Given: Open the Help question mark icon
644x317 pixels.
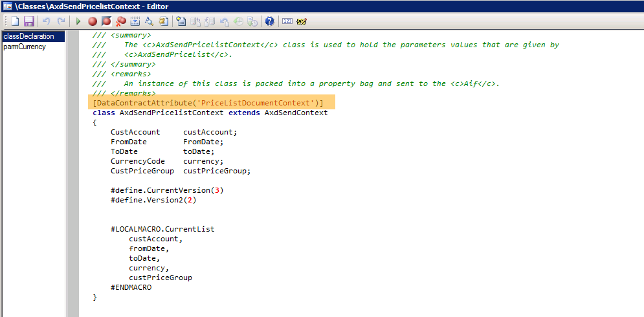Looking at the screenshot, I should (x=269, y=21).
